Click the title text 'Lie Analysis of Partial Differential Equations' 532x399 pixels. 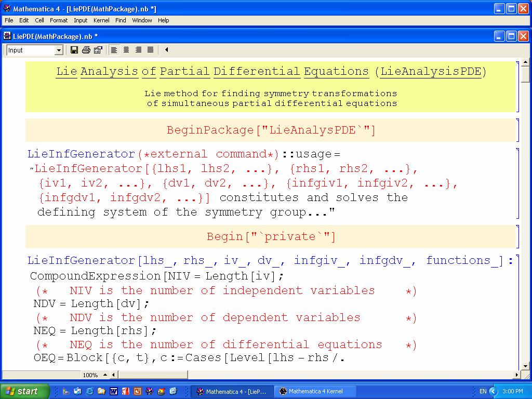pyautogui.click(x=212, y=72)
